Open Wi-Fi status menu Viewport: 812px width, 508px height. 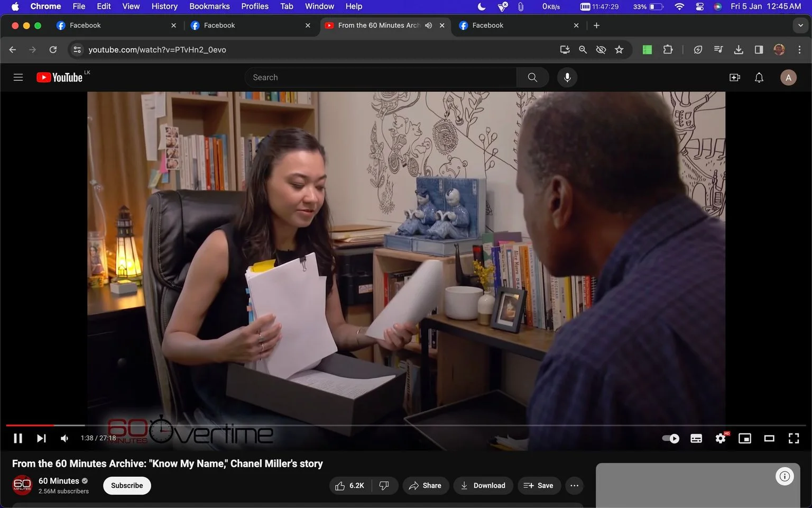point(680,6)
